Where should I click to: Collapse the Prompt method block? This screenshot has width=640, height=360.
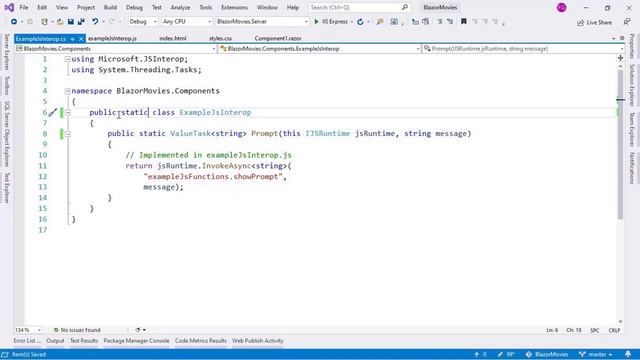[68, 133]
